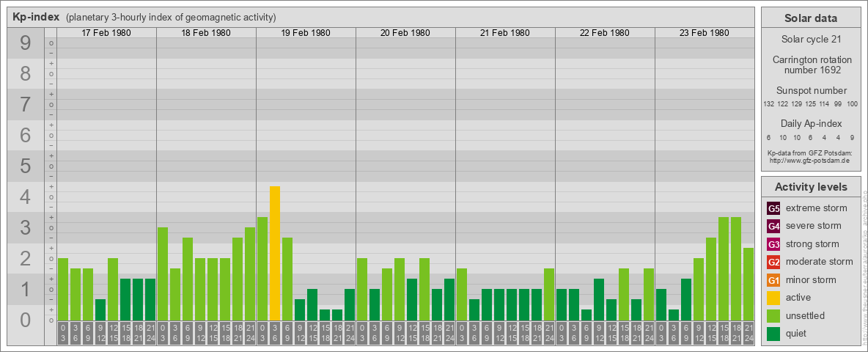868x352 pixels.
Task: Click the 'moderate storm' legend label
Action: [x=820, y=261]
